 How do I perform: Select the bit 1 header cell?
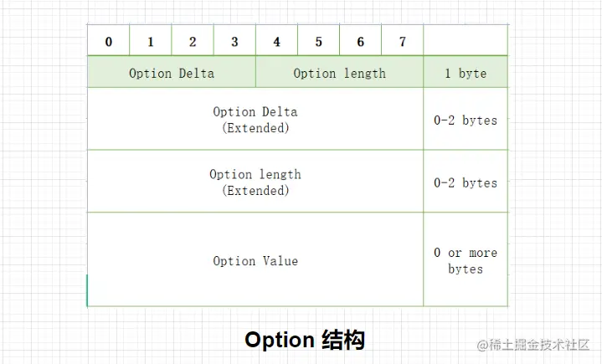pyautogui.click(x=151, y=40)
